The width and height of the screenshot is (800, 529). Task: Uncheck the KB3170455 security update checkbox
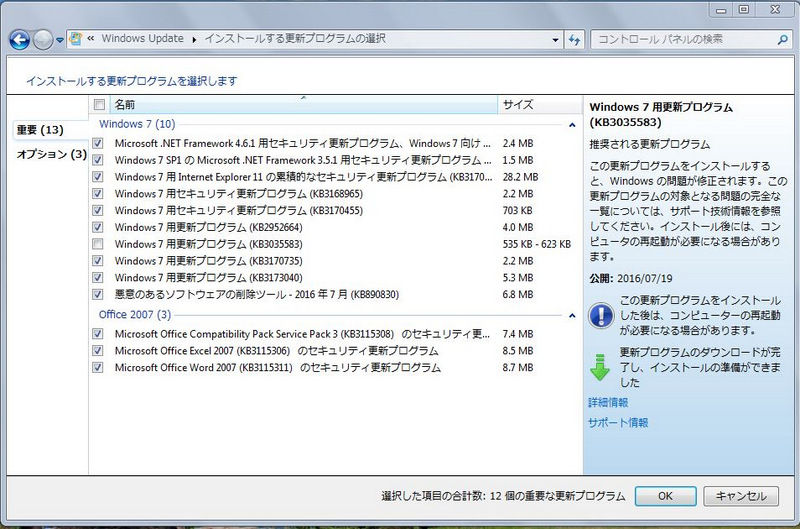(98, 211)
